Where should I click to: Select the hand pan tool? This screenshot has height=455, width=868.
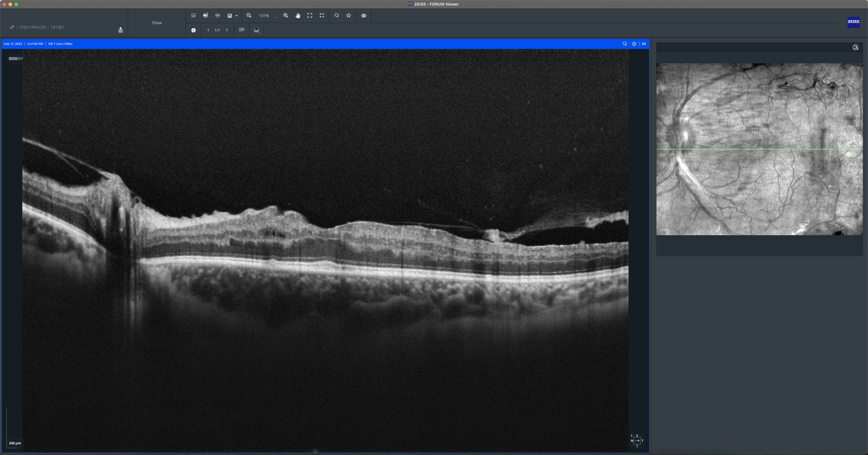pos(298,16)
